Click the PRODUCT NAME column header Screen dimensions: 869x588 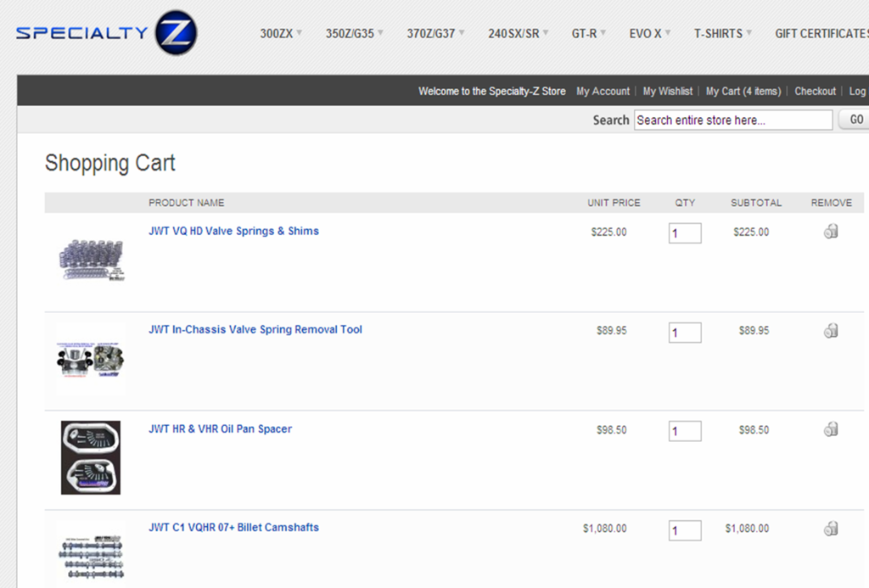[x=186, y=203]
